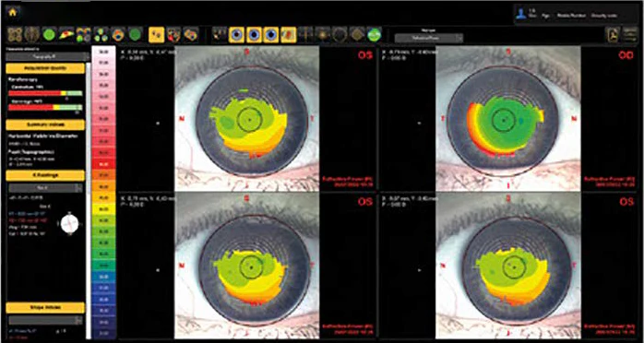
Task: Click the dim icon left of the ring icon
Action: point(322,35)
